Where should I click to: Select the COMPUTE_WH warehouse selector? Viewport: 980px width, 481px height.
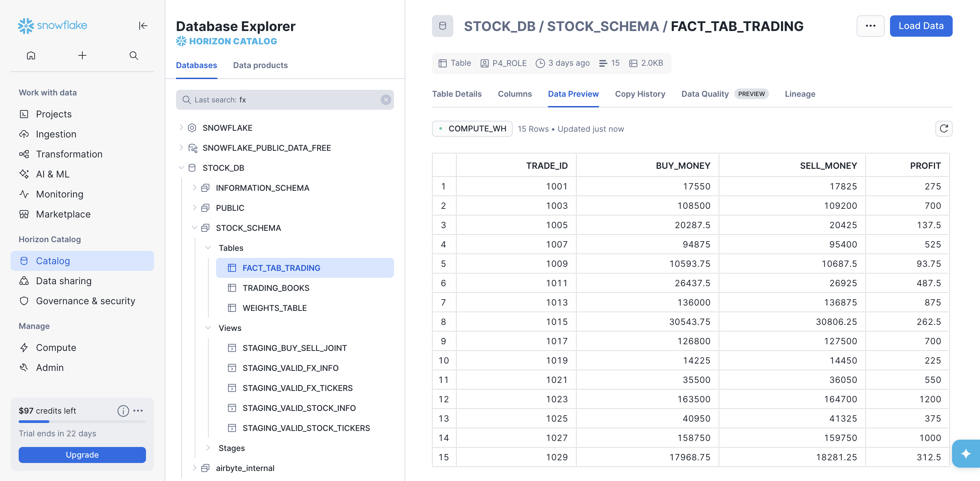tap(472, 129)
